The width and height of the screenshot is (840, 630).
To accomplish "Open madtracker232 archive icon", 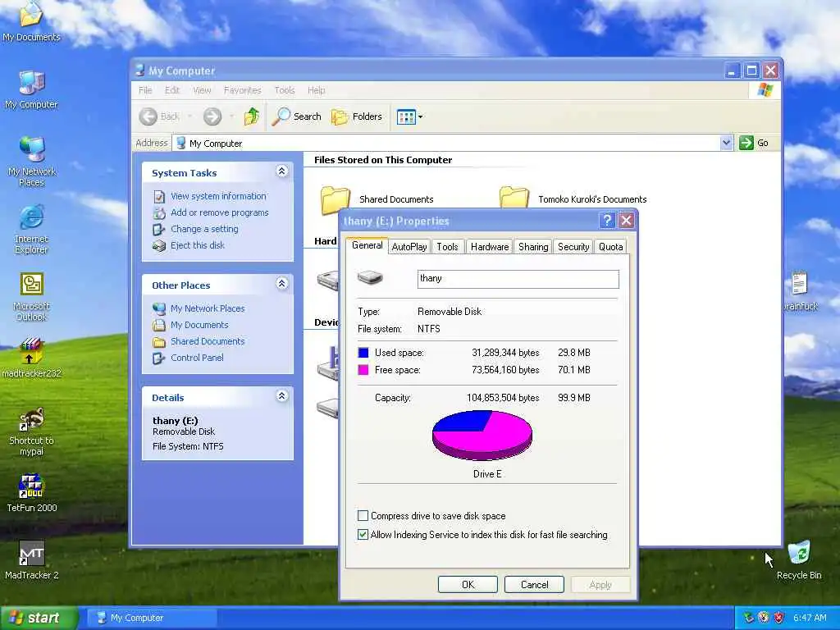I will pyautogui.click(x=31, y=358).
